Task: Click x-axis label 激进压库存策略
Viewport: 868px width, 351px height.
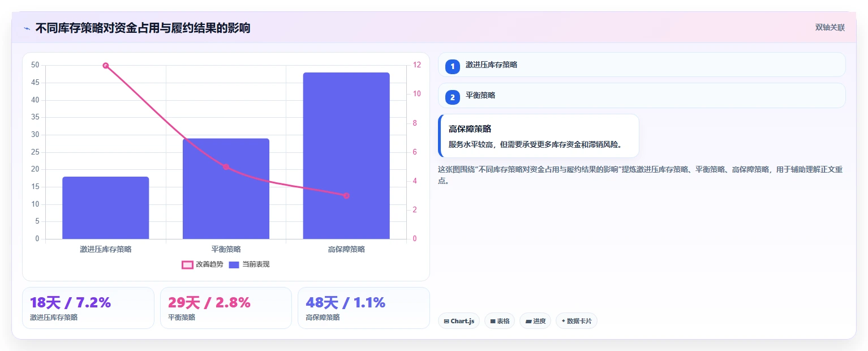Action: coord(106,249)
